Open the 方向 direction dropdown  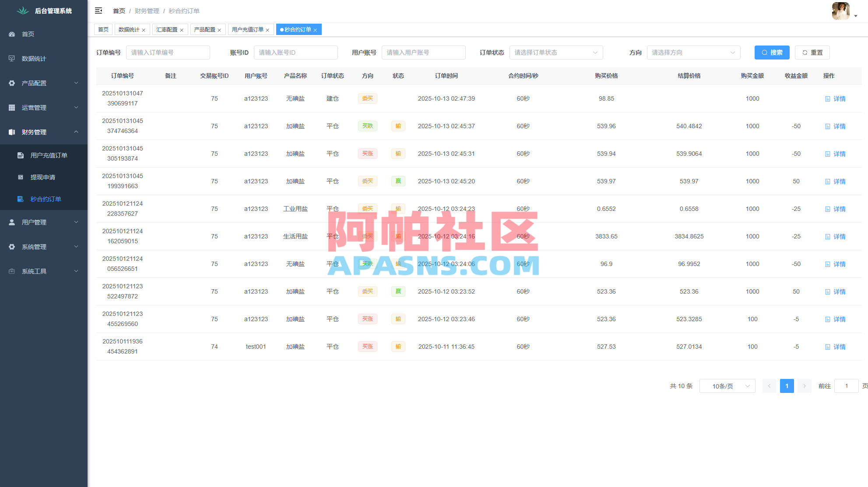[694, 53]
